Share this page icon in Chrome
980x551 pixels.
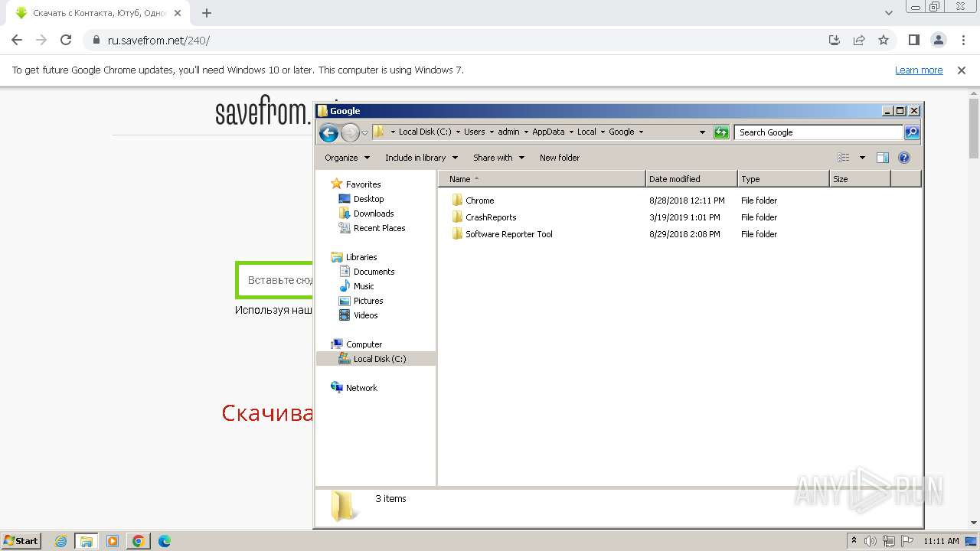(x=859, y=40)
